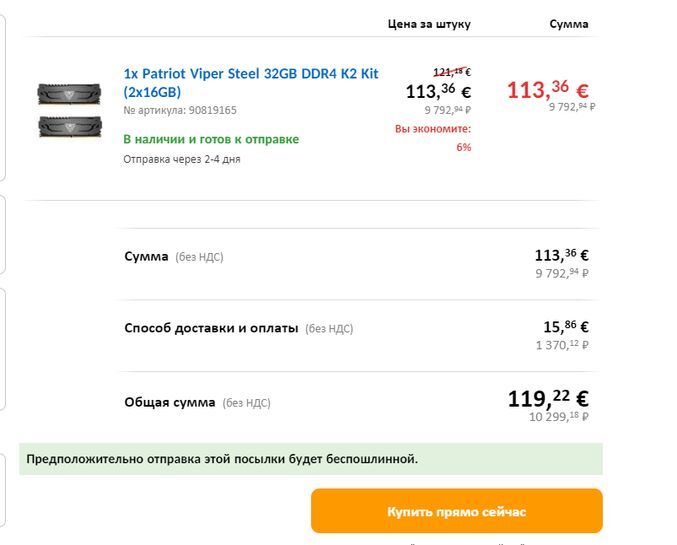Click the grand total 119,22 €
The height and width of the screenshot is (545, 677).
point(548,398)
